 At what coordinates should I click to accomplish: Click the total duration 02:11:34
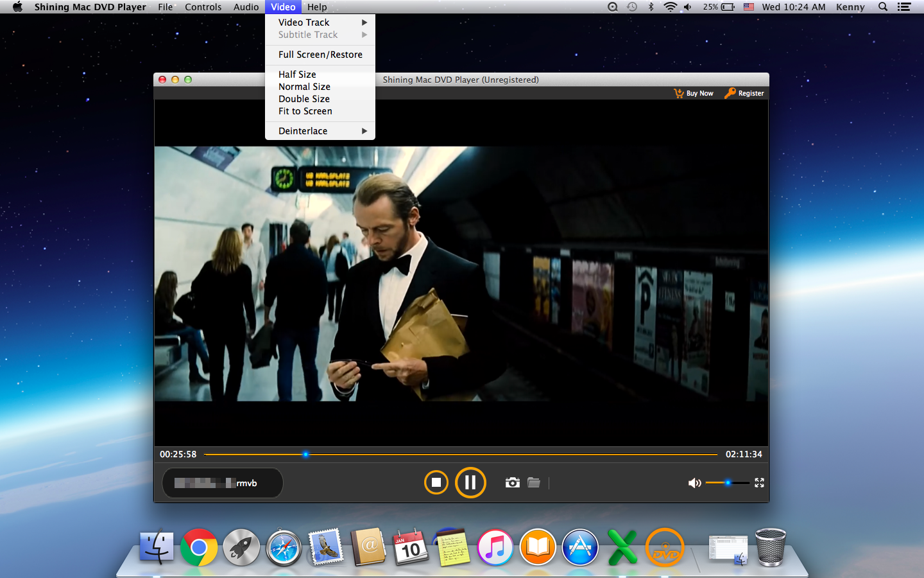click(744, 454)
